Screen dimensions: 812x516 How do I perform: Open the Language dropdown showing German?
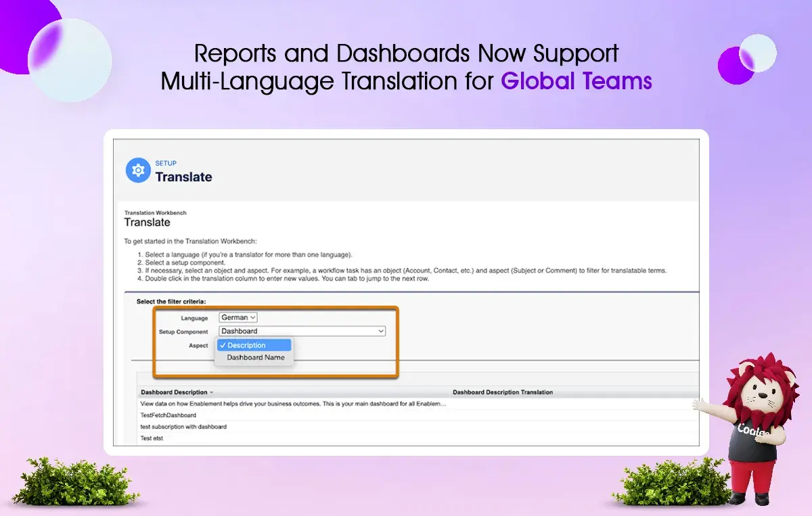click(x=238, y=317)
